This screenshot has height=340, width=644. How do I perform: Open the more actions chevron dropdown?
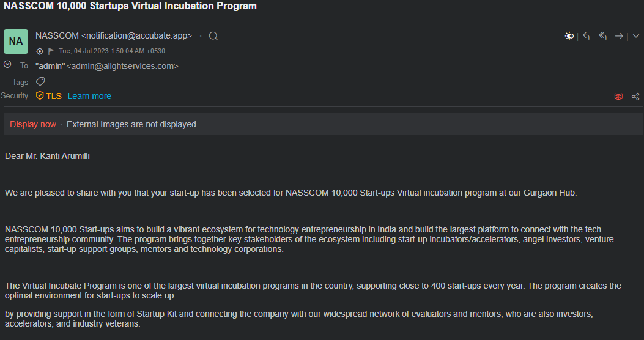pos(636,36)
